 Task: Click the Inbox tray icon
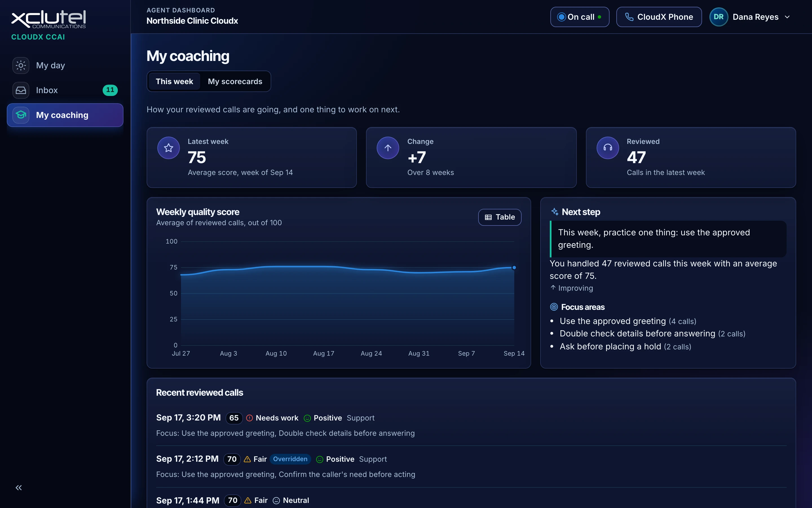tap(21, 90)
